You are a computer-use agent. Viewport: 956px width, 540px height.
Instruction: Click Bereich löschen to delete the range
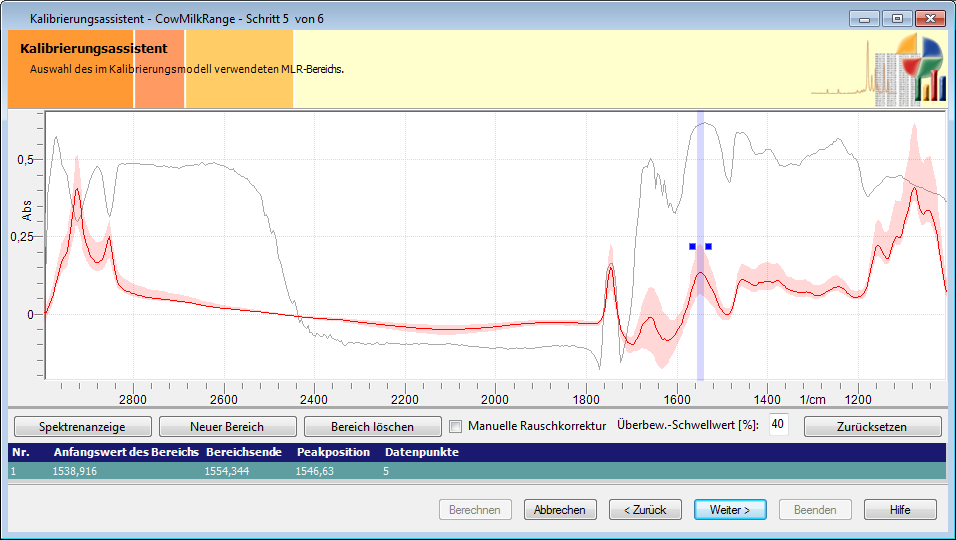(x=372, y=426)
